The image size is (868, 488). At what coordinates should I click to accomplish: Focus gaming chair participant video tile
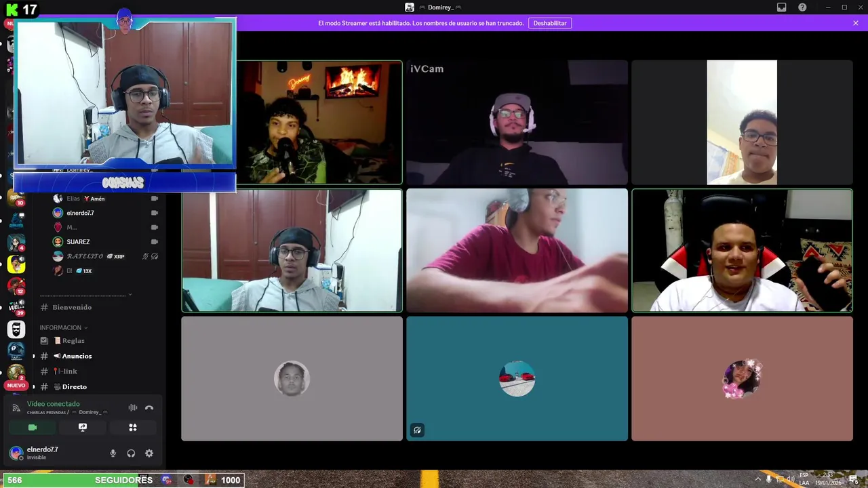tap(742, 250)
